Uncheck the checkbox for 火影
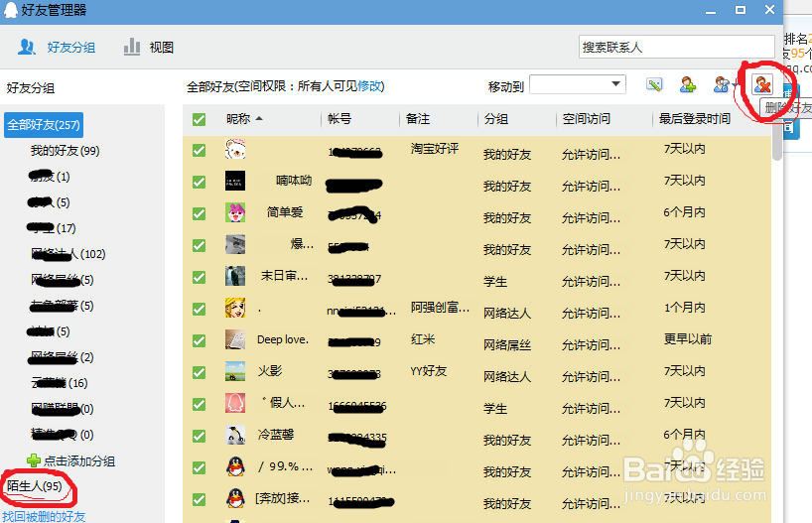Screen dimensions: 812x523 (199, 372)
